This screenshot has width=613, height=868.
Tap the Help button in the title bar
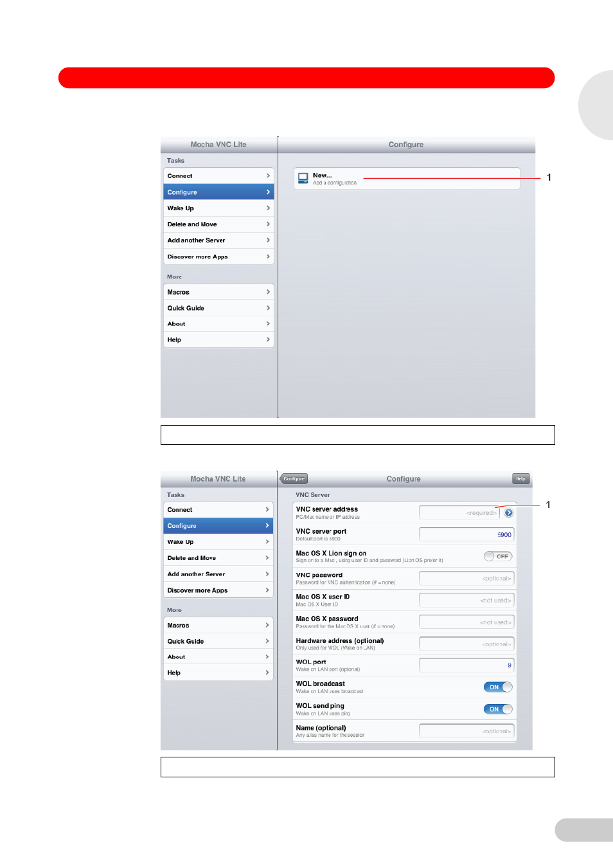coord(520,479)
